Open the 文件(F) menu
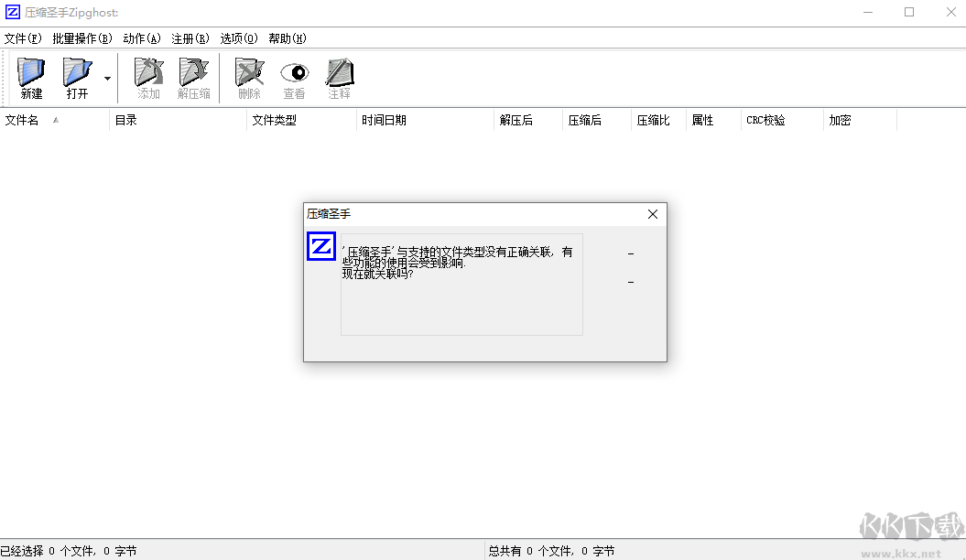This screenshot has height=560, width=966. click(x=23, y=38)
